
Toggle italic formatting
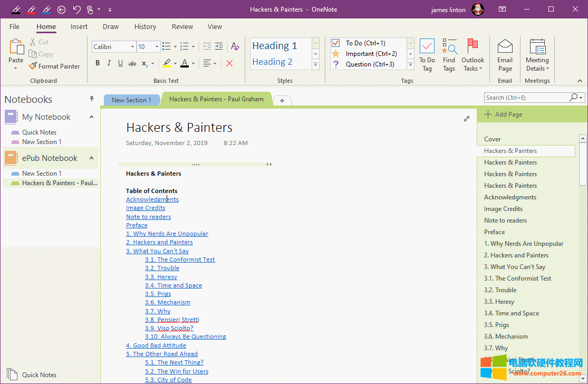point(109,63)
